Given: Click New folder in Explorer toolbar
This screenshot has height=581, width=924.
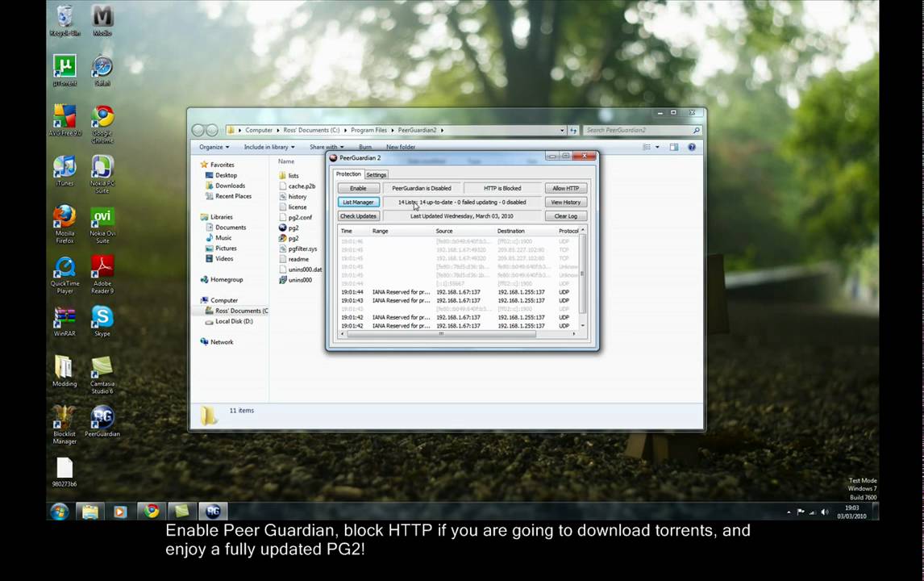Looking at the screenshot, I should 401,147.
